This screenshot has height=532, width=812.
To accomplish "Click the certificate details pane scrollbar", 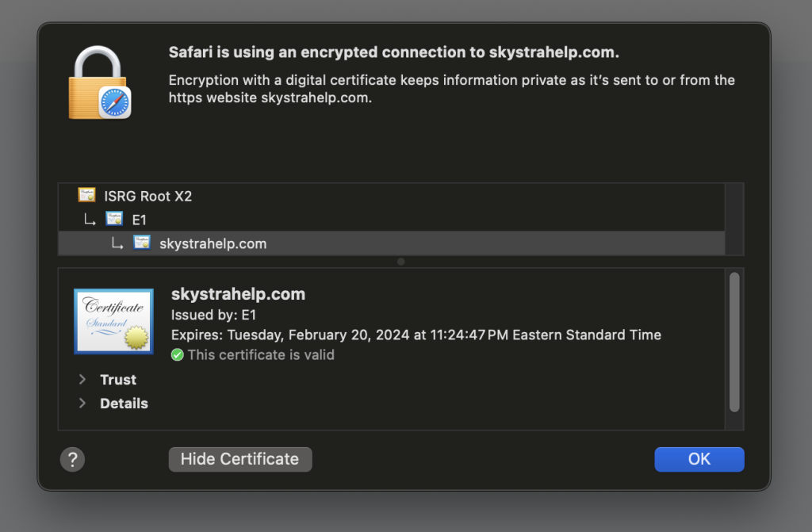I will pos(734,341).
